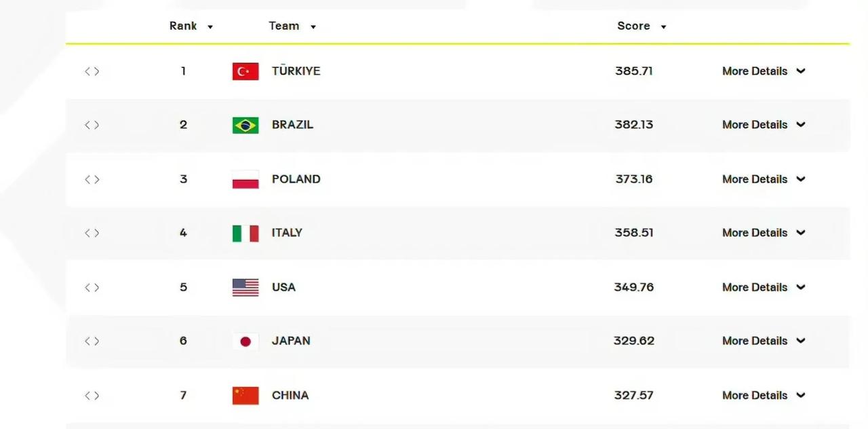Click the Japan flag icon
This screenshot has height=429, width=868.
click(245, 341)
